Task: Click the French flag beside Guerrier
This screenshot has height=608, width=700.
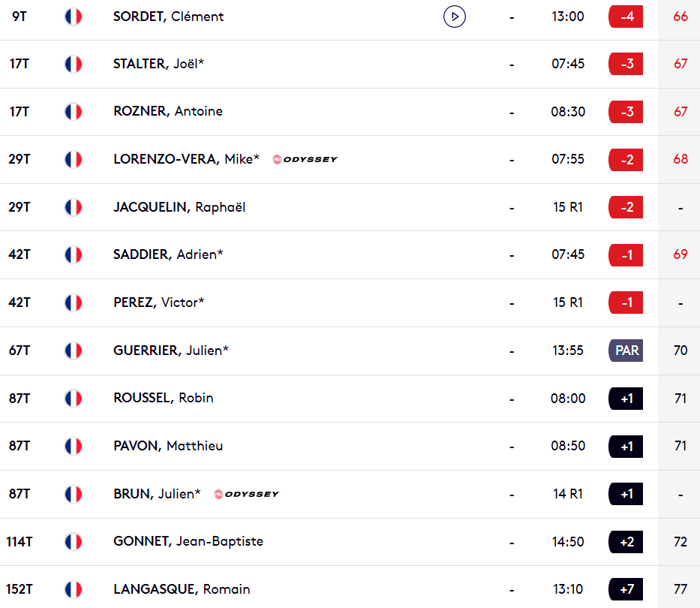Action: [74, 351]
